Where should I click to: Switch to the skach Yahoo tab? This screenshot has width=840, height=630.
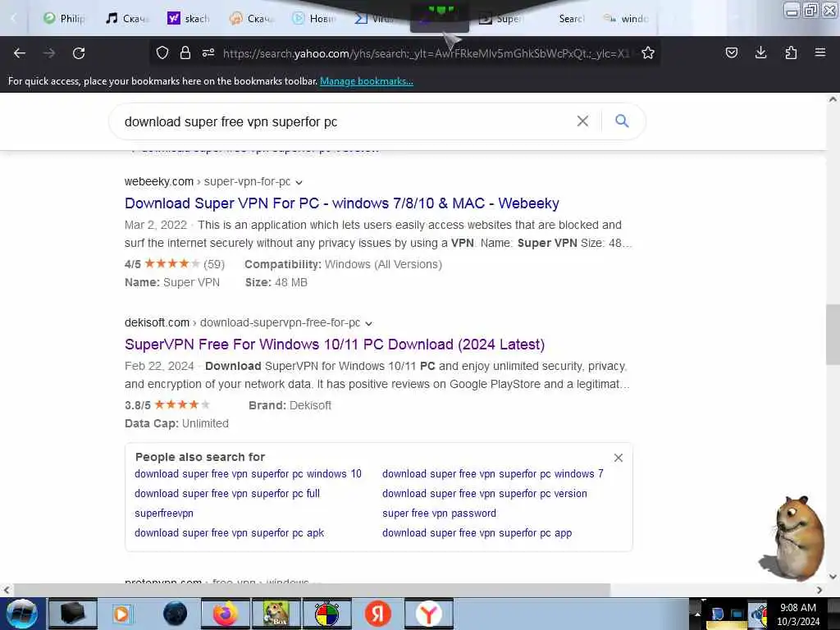point(188,19)
